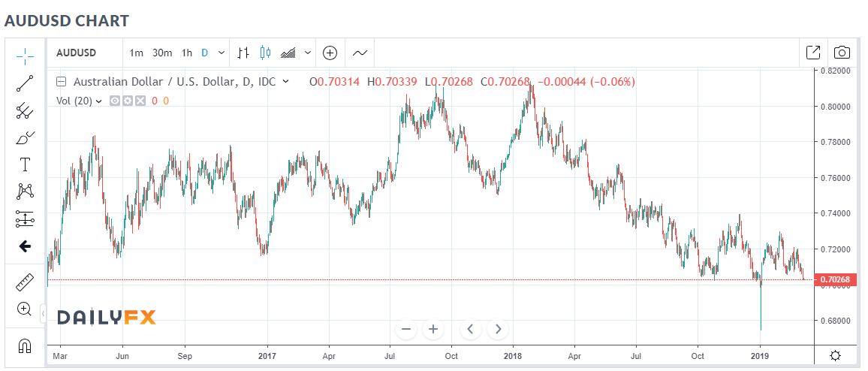The image size is (868, 371).
Task: Switch to candlestick chart style
Action: [266, 53]
